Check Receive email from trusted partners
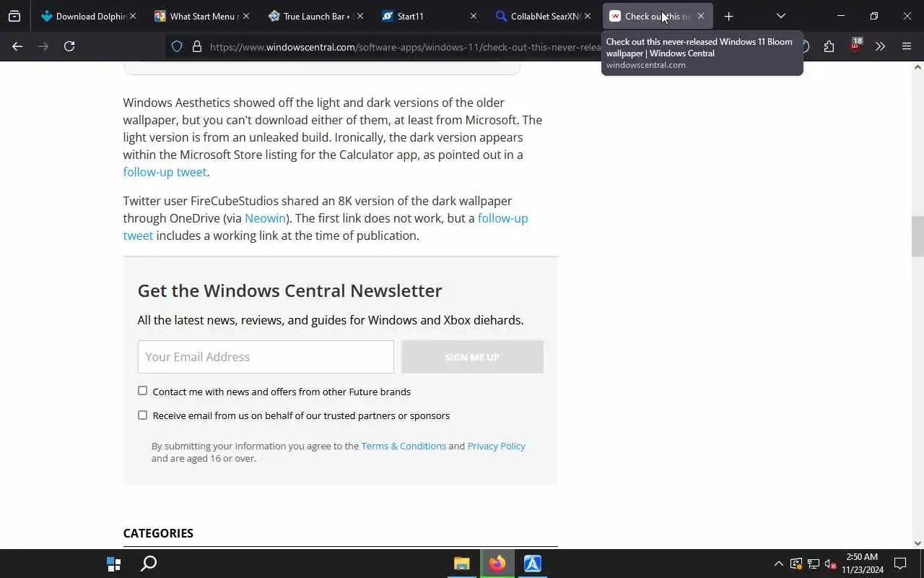The height and width of the screenshot is (578, 924). (142, 415)
